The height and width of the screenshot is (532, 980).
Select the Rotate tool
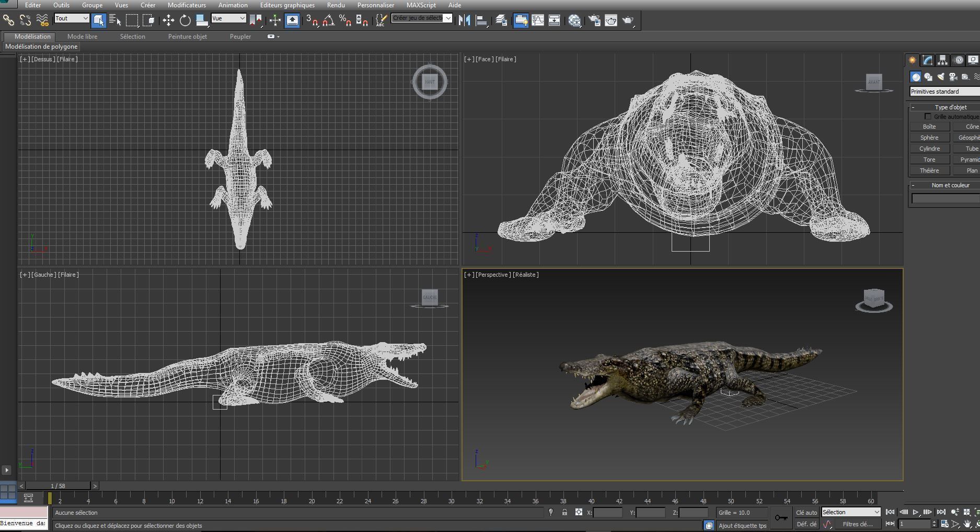pos(185,20)
